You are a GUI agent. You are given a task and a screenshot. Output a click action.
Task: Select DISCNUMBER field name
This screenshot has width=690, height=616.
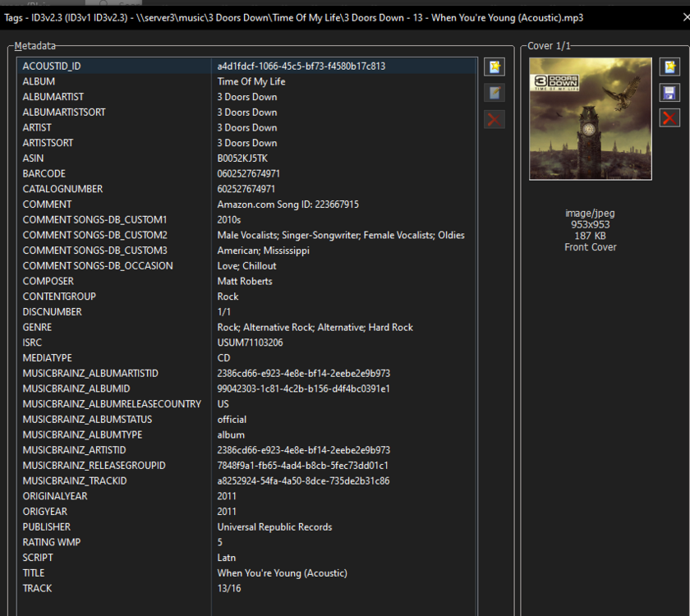tap(52, 312)
